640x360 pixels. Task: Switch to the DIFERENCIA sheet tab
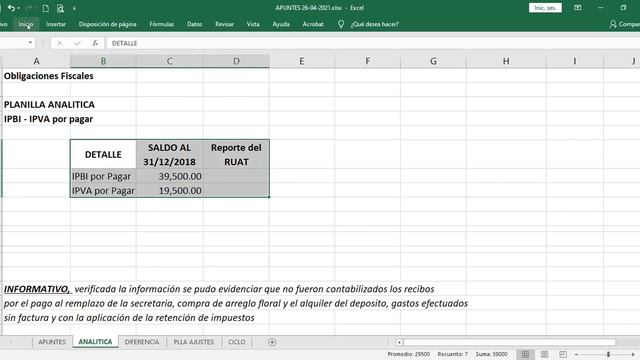coord(142,342)
